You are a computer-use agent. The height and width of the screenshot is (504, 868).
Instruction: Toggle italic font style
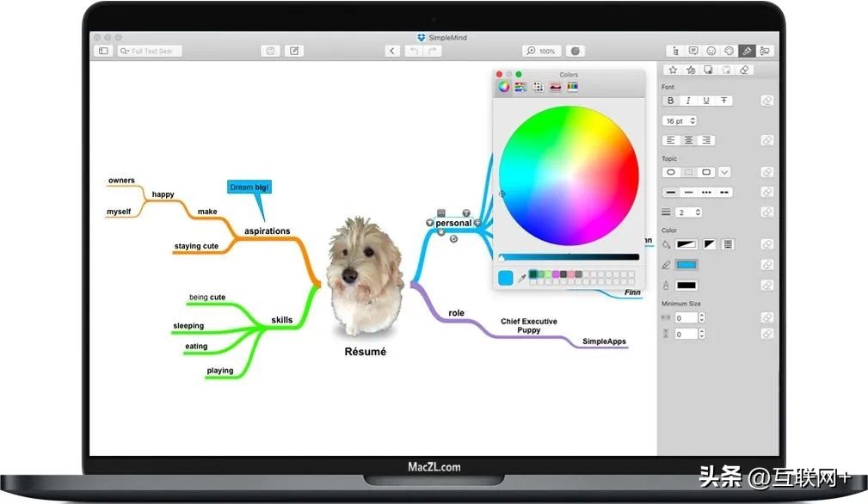point(688,101)
